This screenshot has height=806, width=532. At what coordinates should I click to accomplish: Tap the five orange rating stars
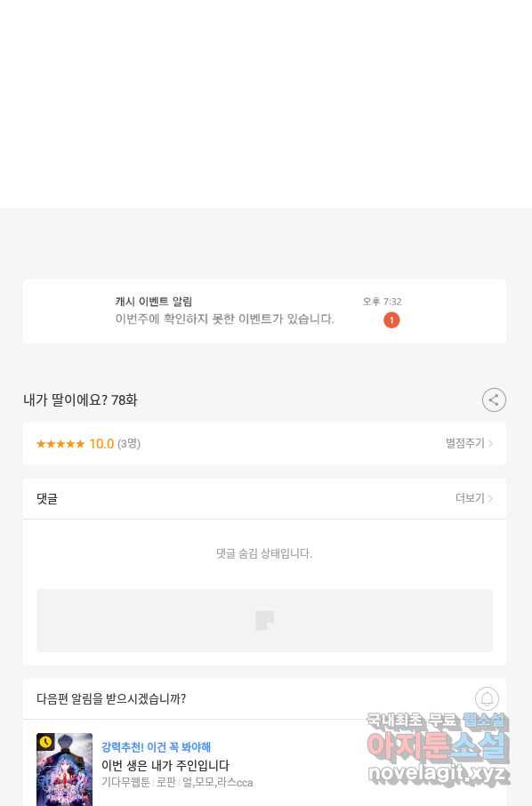(x=60, y=444)
